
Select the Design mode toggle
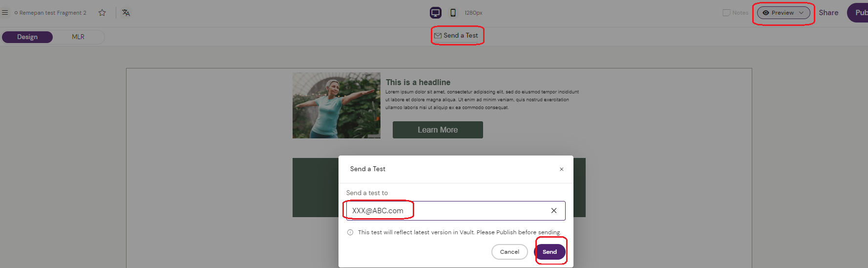click(x=27, y=37)
